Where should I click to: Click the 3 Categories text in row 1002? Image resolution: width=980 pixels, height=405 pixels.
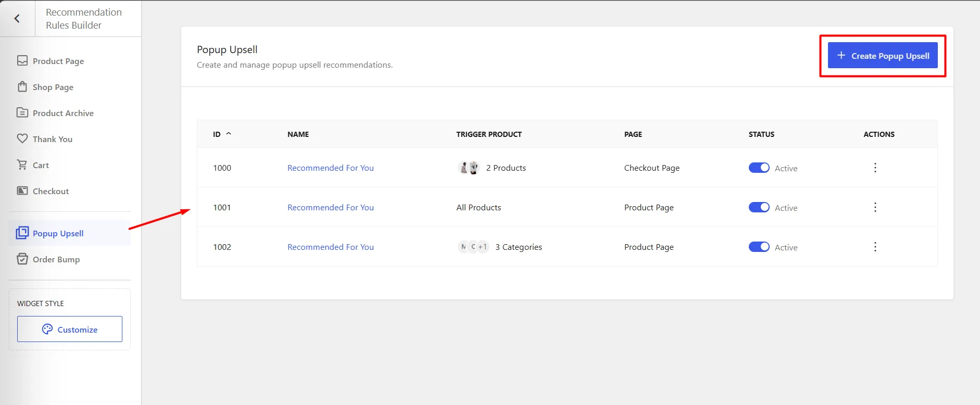coord(519,247)
